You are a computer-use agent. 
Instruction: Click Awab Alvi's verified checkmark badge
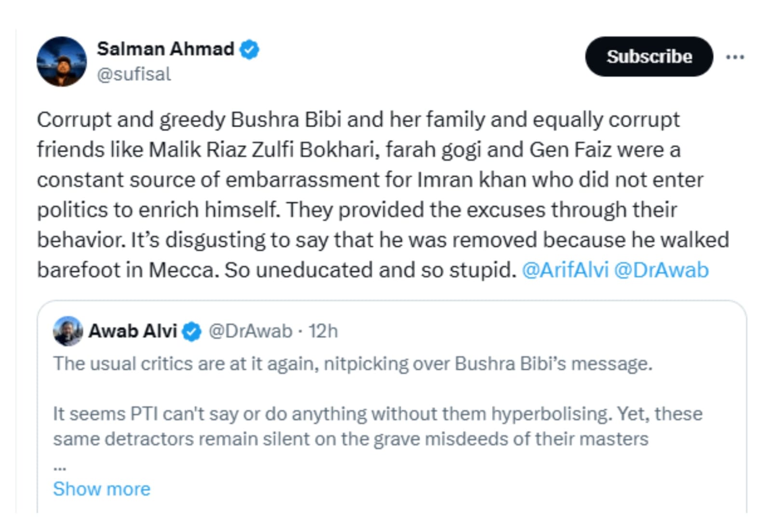[191, 332]
